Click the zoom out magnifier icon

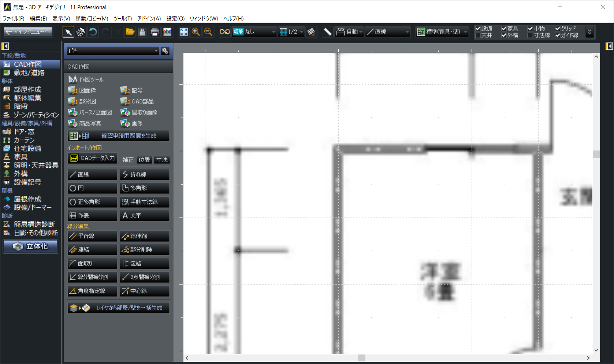(208, 32)
